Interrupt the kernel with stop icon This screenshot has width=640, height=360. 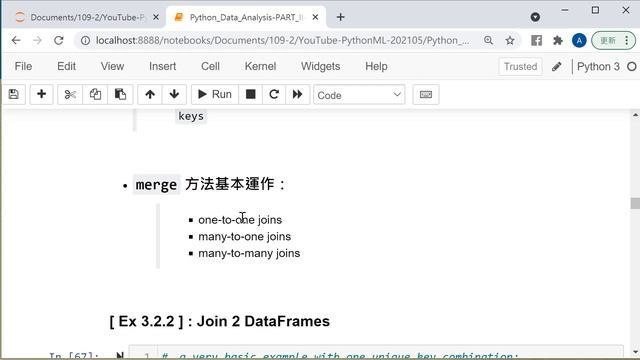pyautogui.click(x=251, y=95)
